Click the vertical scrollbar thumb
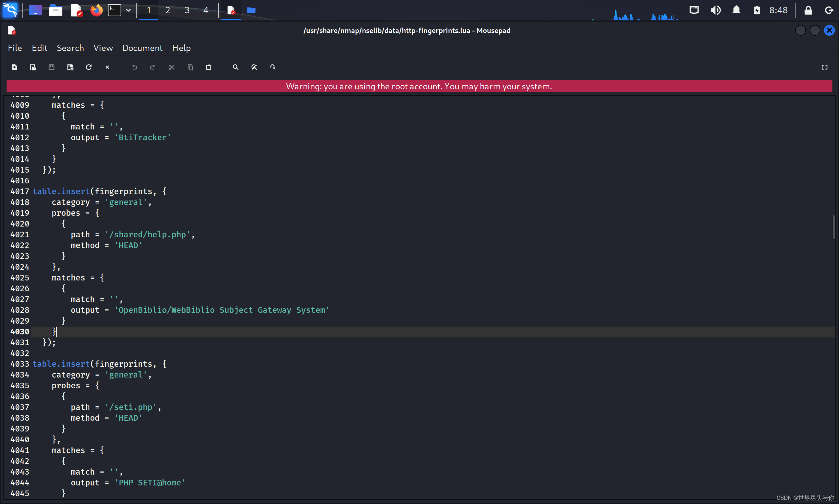The width and height of the screenshot is (839, 504). [834, 227]
